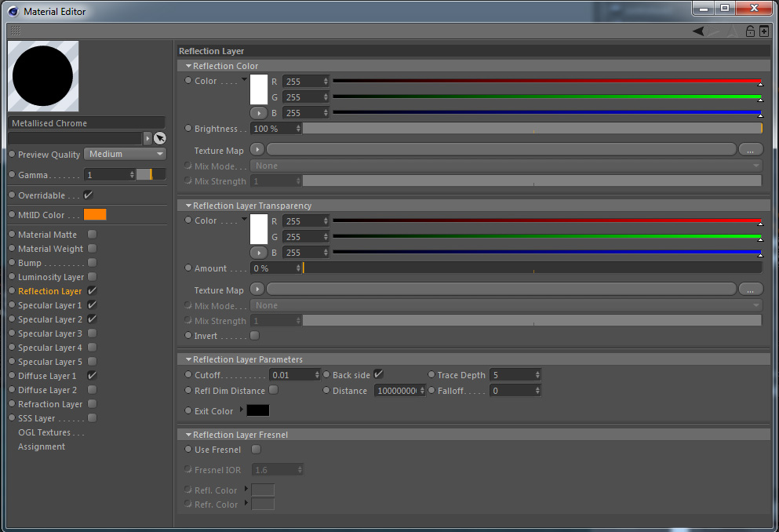Click Reflection Color texture map arrow button
Image resolution: width=779 pixels, height=532 pixels.
pos(257,149)
